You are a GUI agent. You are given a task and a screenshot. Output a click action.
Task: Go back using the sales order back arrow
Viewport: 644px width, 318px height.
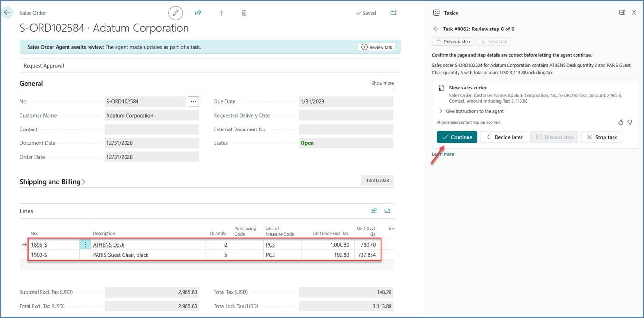click(x=7, y=13)
